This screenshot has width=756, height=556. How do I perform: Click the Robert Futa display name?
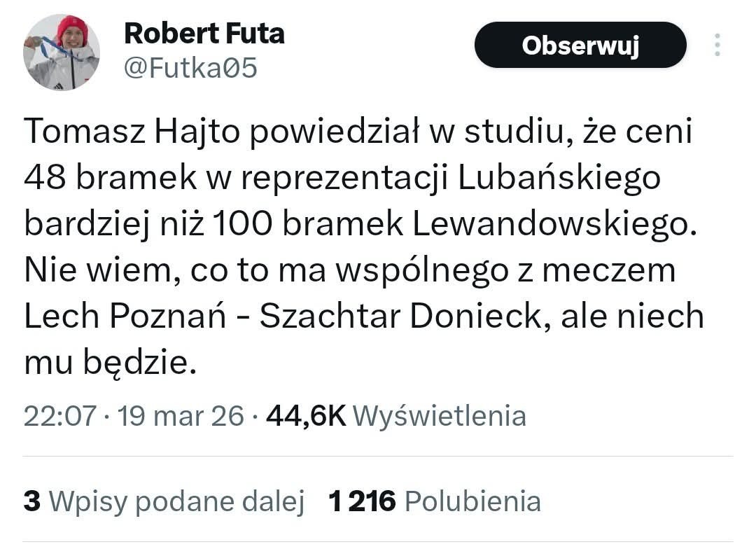204,33
